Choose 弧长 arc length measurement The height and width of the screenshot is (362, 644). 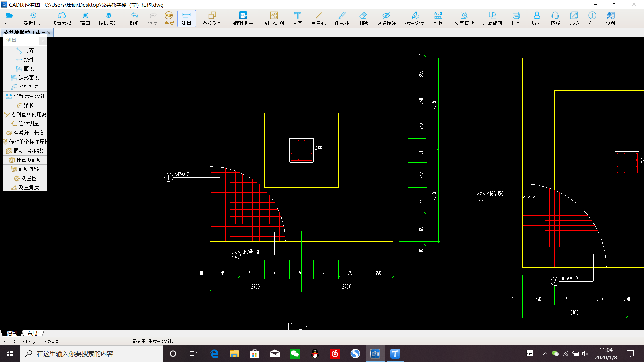(25, 105)
